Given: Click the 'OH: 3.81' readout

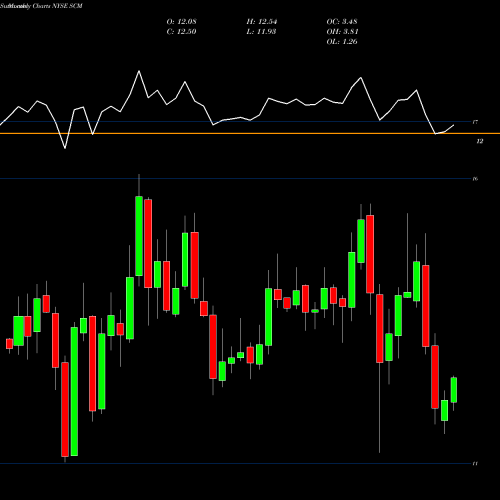Looking at the screenshot, I should (342, 32).
